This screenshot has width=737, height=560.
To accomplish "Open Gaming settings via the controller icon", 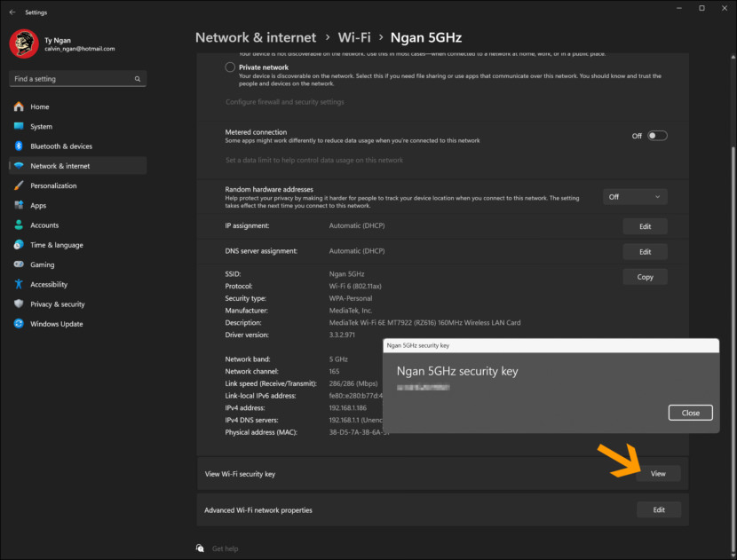I will click(x=20, y=264).
